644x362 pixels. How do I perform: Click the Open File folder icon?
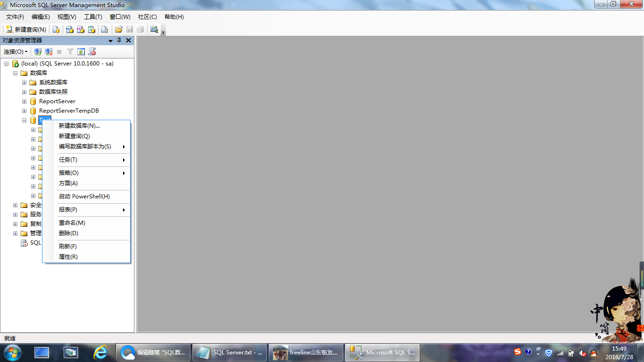[119, 29]
